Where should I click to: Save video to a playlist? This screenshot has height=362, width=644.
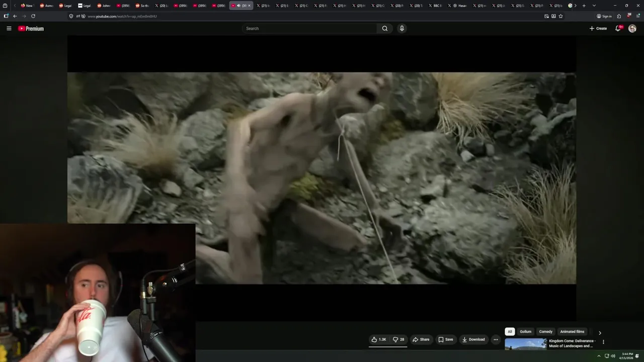click(x=446, y=339)
